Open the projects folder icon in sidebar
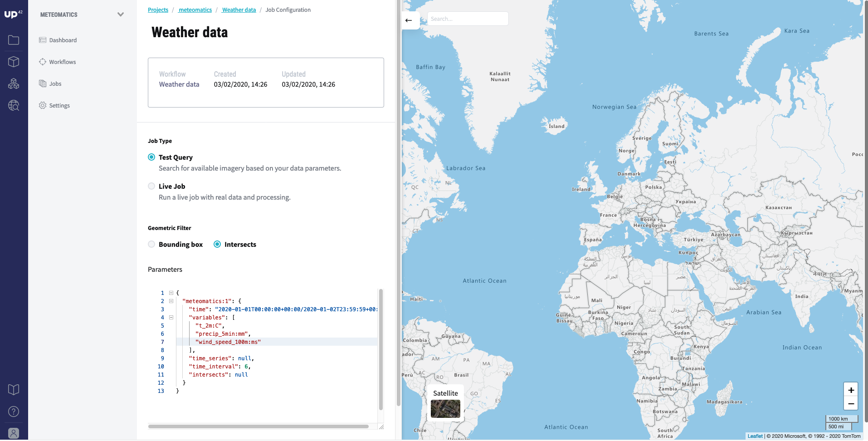 point(14,40)
